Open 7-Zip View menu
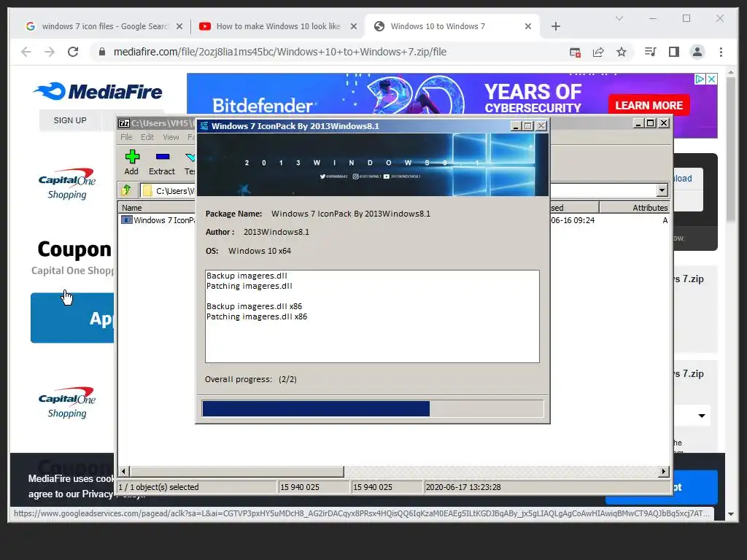The height and width of the screenshot is (560, 747). [171, 137]
